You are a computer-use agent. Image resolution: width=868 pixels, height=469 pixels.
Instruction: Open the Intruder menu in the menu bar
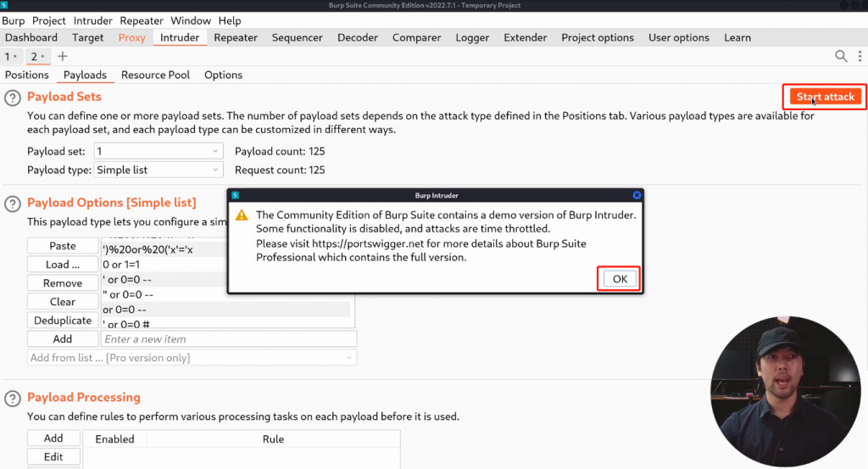click(93, 20)
